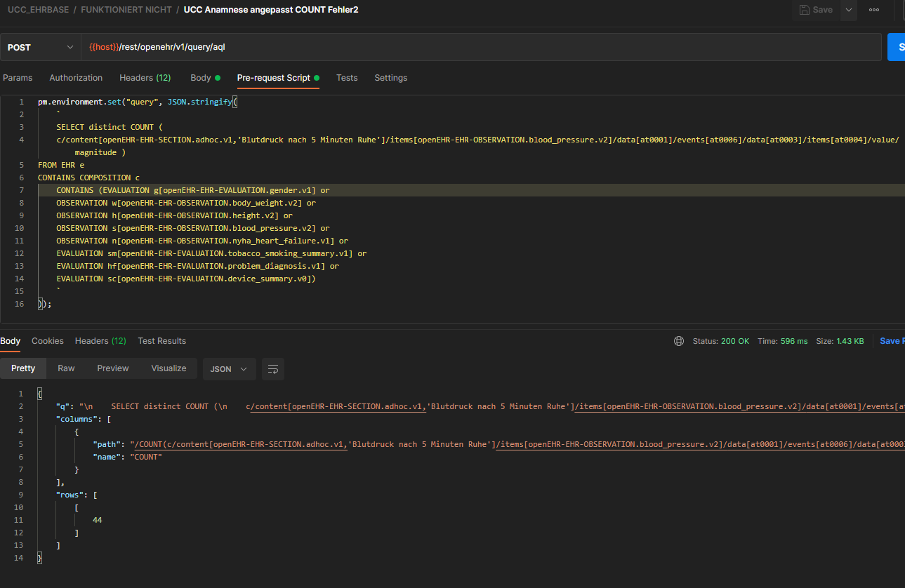
Task: Select the green status dot on Body tab
Action: coord(217,77)
